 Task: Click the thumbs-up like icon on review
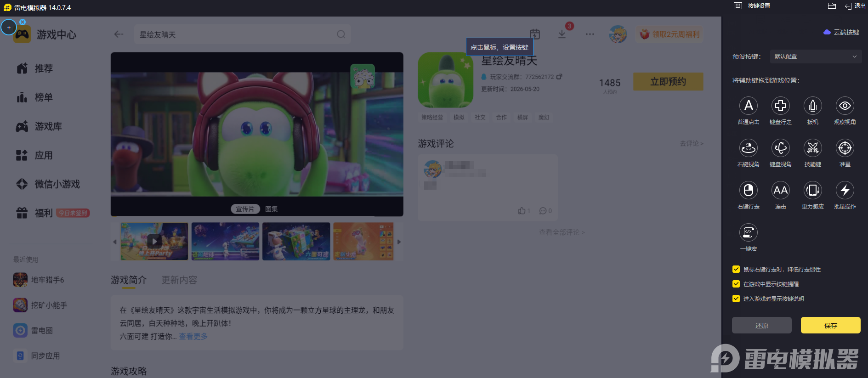click(x=522, y=211)
